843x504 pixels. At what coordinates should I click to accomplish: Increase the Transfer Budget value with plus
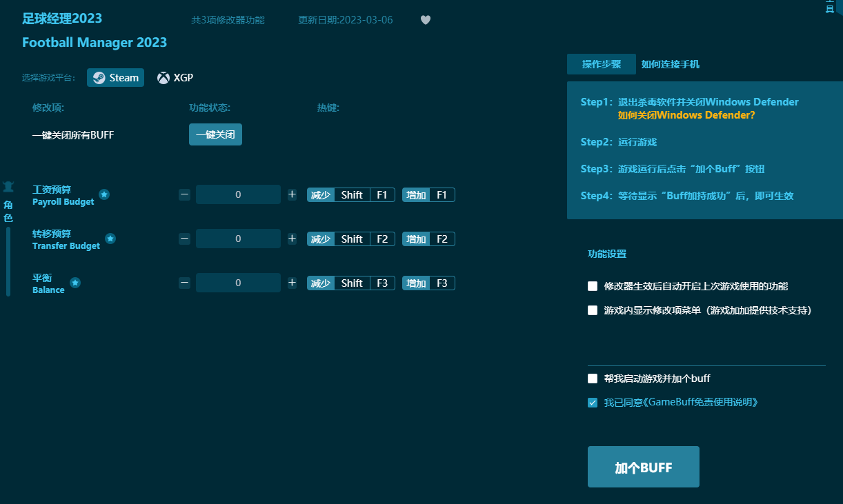(x=292, y=239)
